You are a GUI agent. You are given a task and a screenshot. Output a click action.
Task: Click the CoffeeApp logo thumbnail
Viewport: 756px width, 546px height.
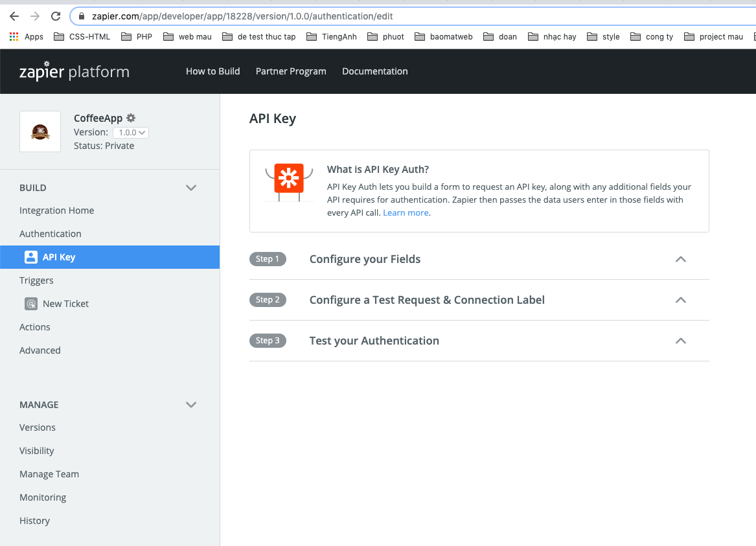tap(40, 131)
